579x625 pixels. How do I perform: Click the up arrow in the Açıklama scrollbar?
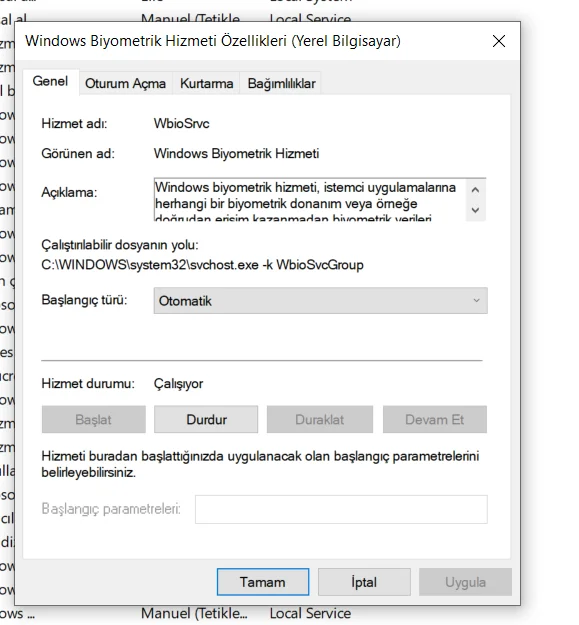475,190
